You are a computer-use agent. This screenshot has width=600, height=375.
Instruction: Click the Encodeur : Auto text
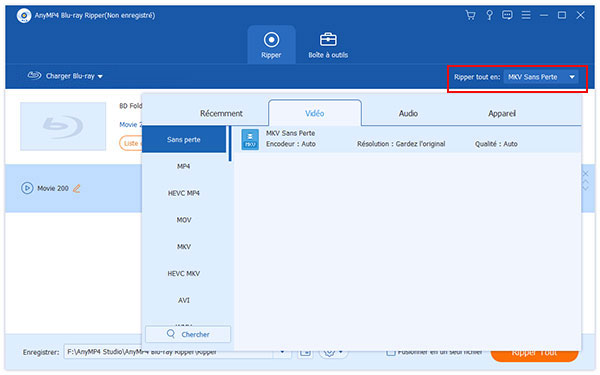click(x=290, y=144)
